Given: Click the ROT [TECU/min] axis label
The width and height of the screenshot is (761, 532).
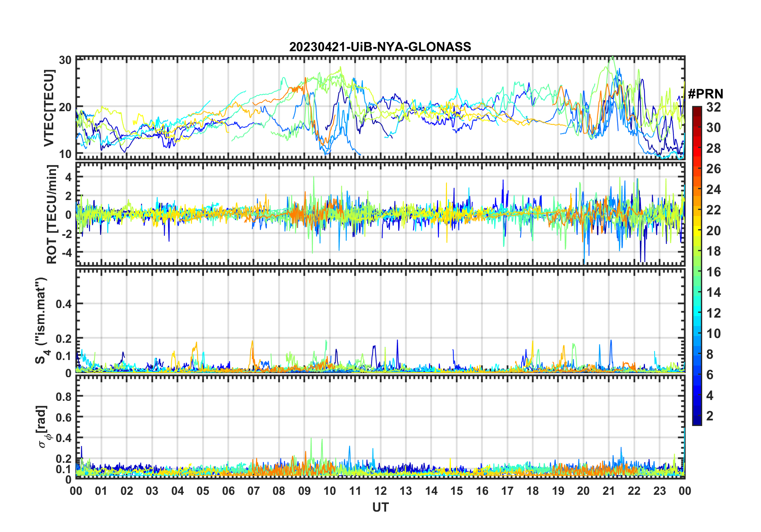Looking at the screenshot, I should [x=52, y=214].
